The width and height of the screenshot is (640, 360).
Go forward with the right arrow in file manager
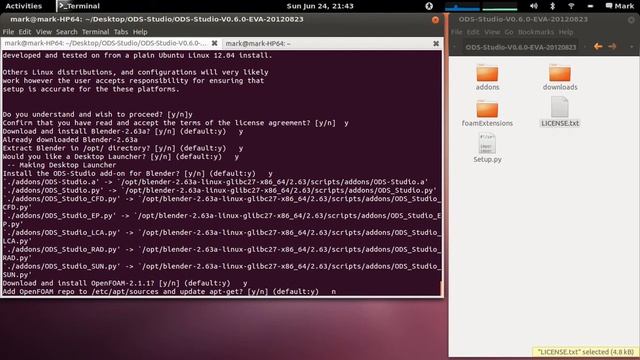click(612, 47)
